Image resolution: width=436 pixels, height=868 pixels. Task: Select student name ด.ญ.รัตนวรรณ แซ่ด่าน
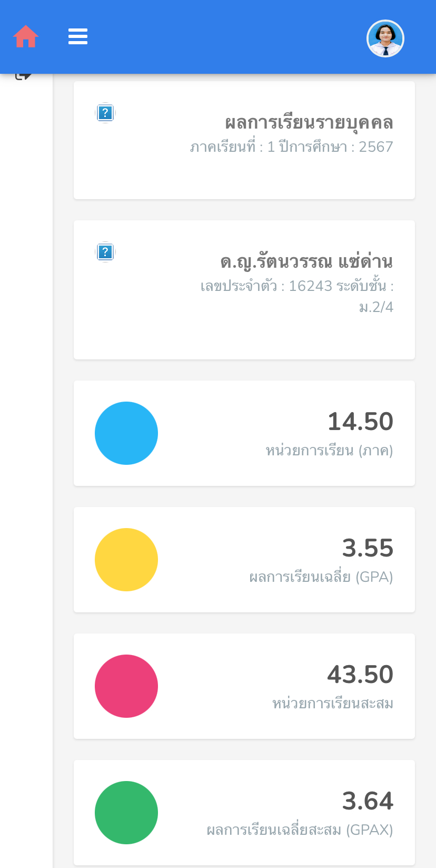306,261
